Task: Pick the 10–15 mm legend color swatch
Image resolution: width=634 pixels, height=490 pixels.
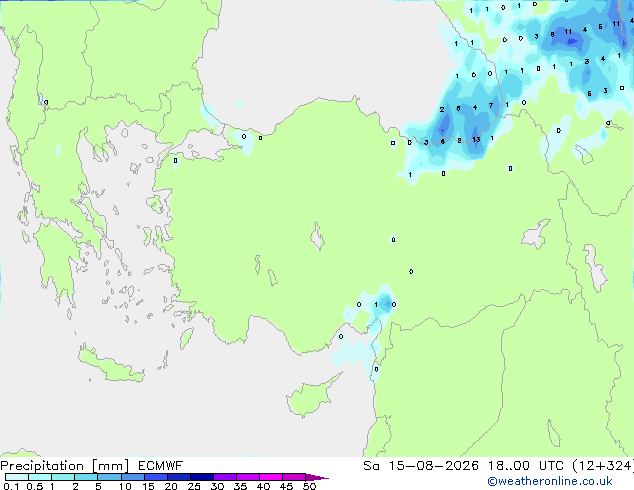Action: [133, 477]
